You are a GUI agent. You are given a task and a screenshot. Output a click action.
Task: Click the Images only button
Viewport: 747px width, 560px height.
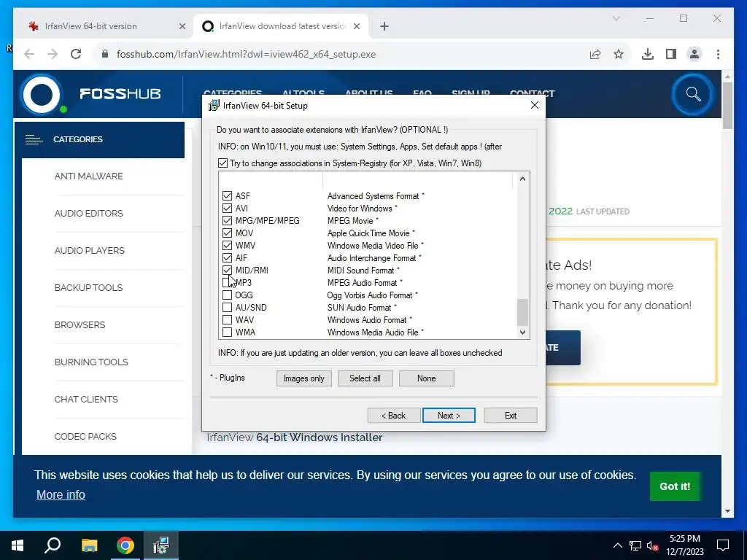[304, 378]
